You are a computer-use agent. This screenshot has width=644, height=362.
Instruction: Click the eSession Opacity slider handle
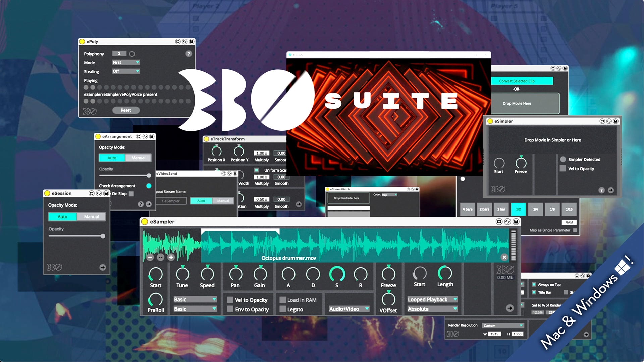click(x=103, y=236)
